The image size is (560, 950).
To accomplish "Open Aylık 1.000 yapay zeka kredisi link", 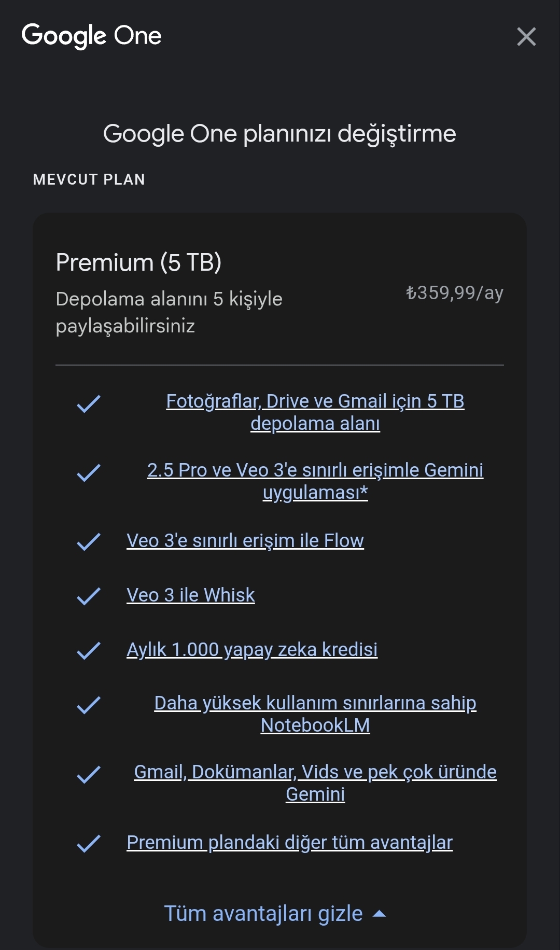I will [252, 650].
